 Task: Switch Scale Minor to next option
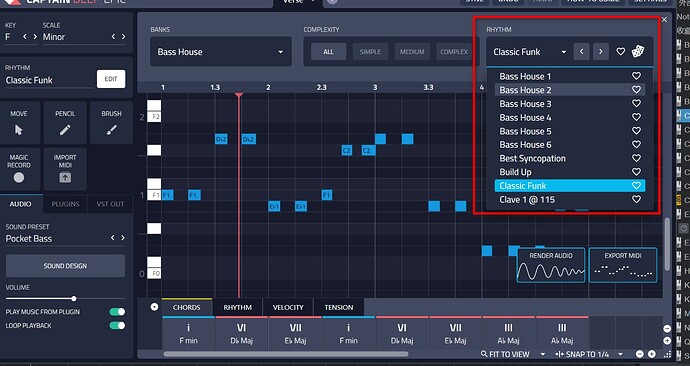coord(124,37)
